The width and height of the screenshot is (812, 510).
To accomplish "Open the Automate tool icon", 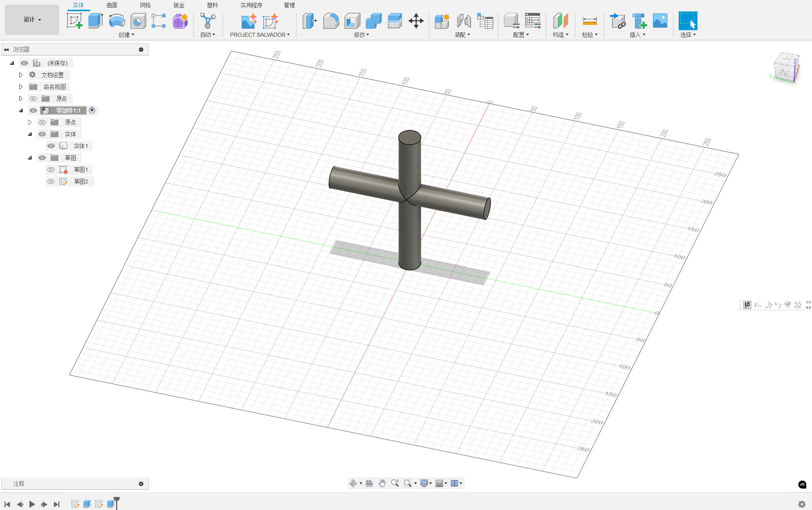I will [208, 21].
